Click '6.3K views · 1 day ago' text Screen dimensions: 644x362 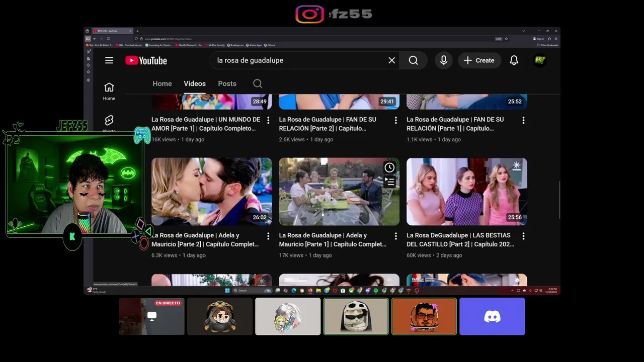tap(179, 255)
